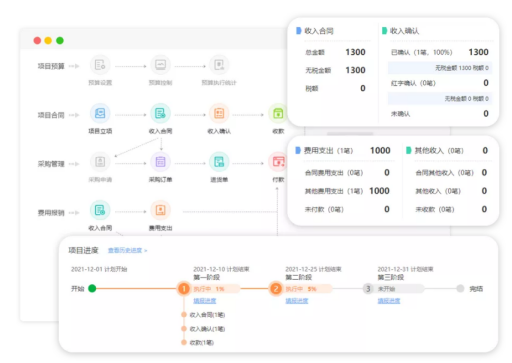
Task: Click the green marker beside 其他收入 card header
Action: (408, 150)
